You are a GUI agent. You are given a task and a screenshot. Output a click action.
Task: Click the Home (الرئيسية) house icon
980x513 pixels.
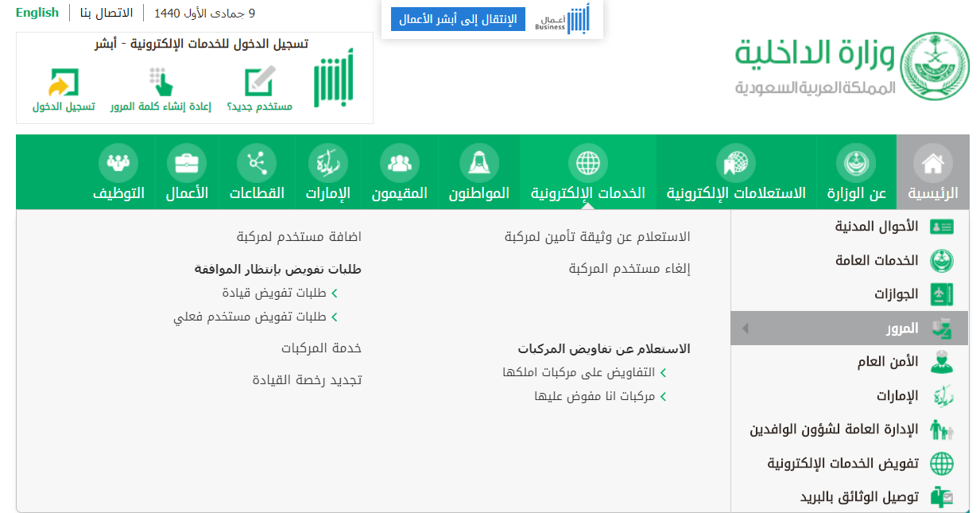click(x=932, y=163)
